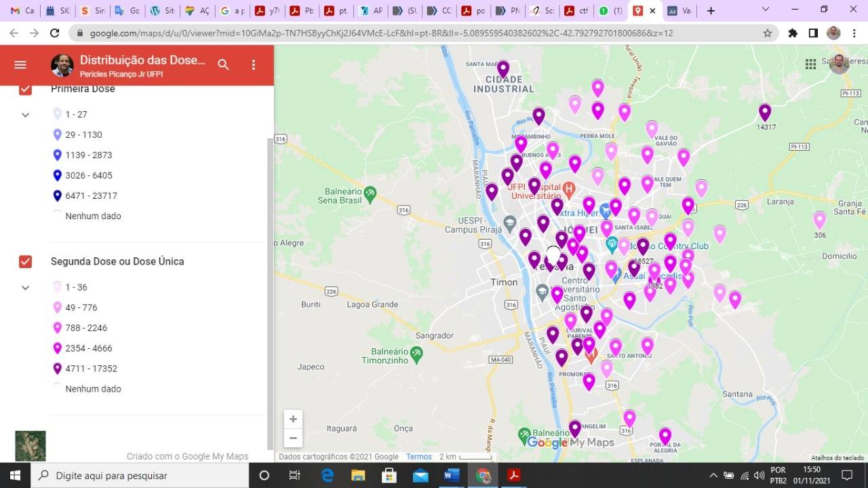Open Microsoft Store from the taskbar
Image resolution: width=868 pixels, height=488 pixels.
tap(389, 475)
